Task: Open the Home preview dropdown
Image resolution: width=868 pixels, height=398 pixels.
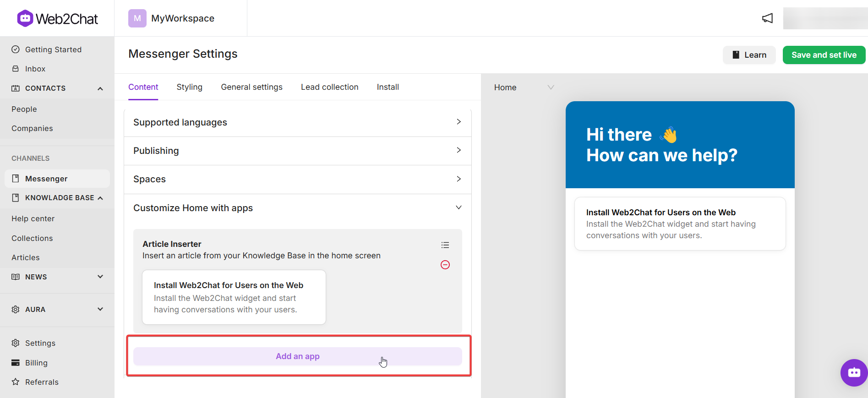Action: [524, 87]
